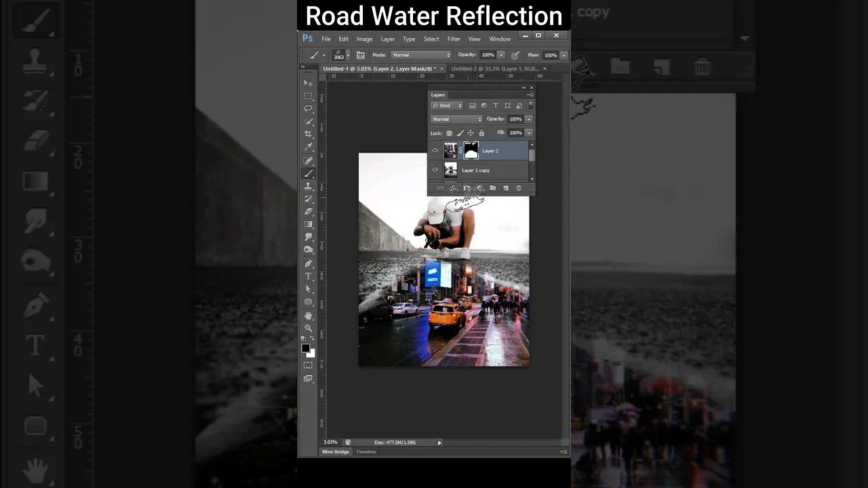Select the Crop tool
868x488 pixels.
(308, 134)
